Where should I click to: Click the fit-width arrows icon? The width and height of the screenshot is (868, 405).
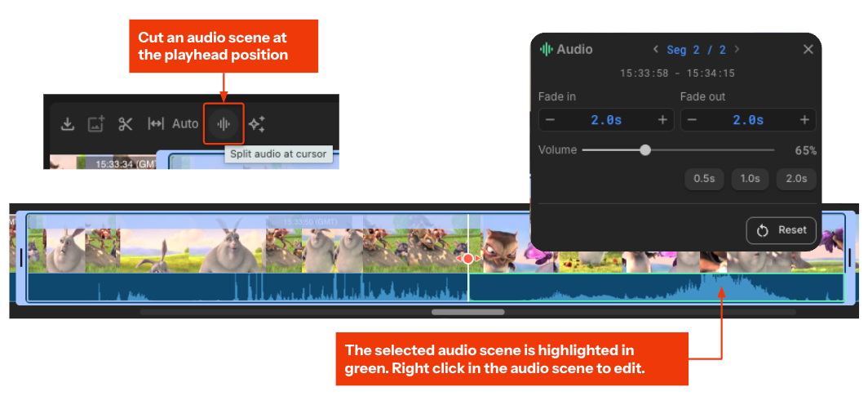click(x=156, y=124)
